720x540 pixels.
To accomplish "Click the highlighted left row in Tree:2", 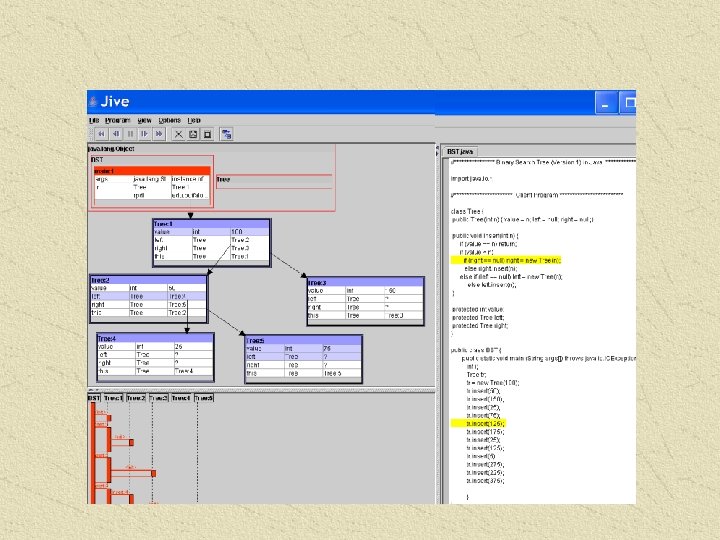I will (148, 296).
